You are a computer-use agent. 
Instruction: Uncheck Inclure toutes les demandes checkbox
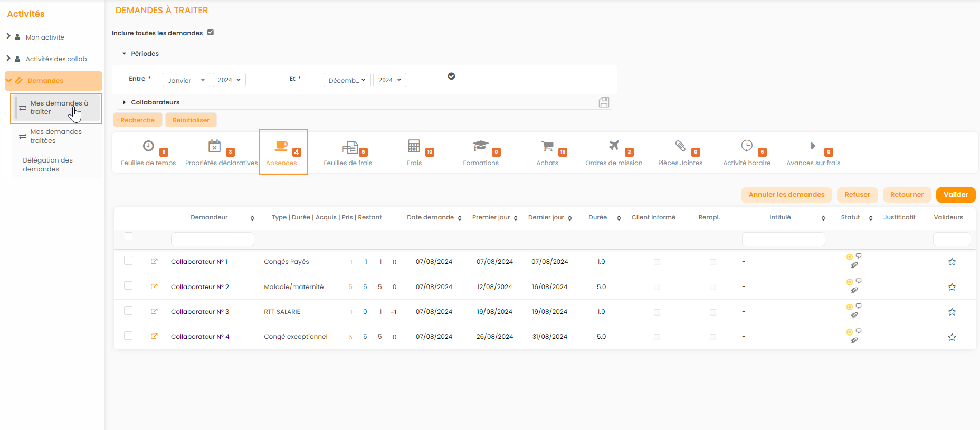(x=211, y=32)
